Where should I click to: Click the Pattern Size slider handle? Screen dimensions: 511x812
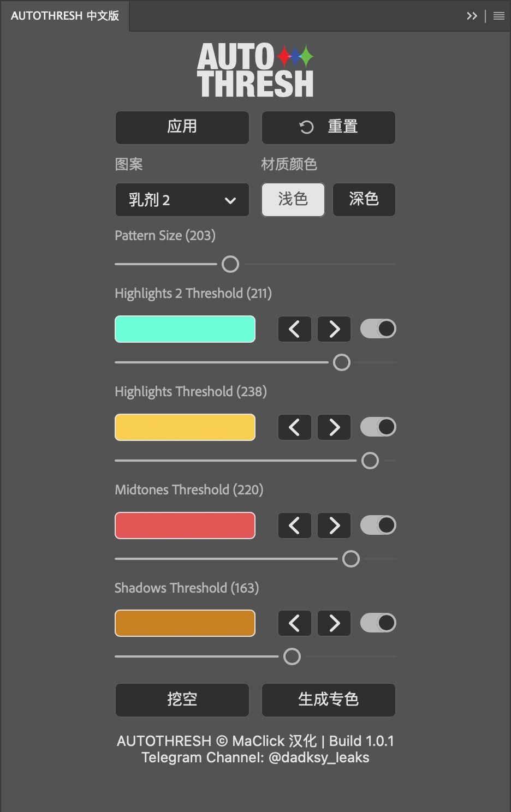[x=230, y=264]
